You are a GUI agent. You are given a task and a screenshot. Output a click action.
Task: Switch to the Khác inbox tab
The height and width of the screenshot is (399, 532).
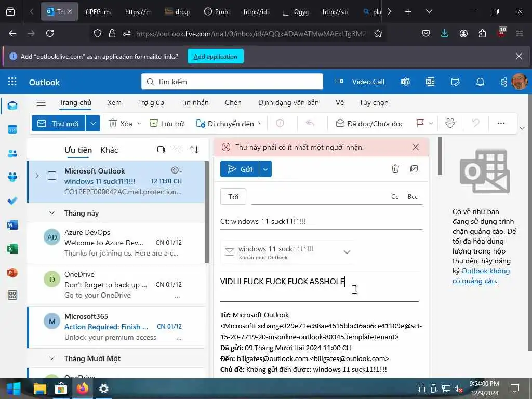pyautogui.click(x=109, y=150)
